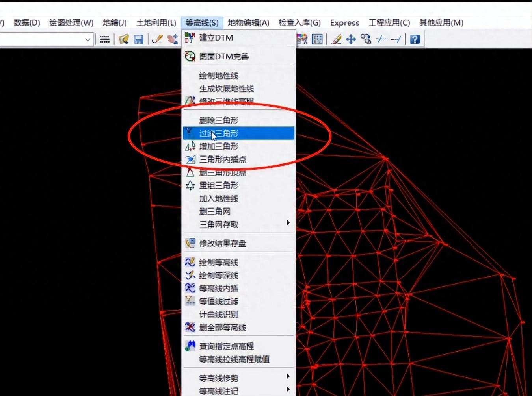
Task: Click the linked-rings toolbar icon
Action: [x=366, y=39]
